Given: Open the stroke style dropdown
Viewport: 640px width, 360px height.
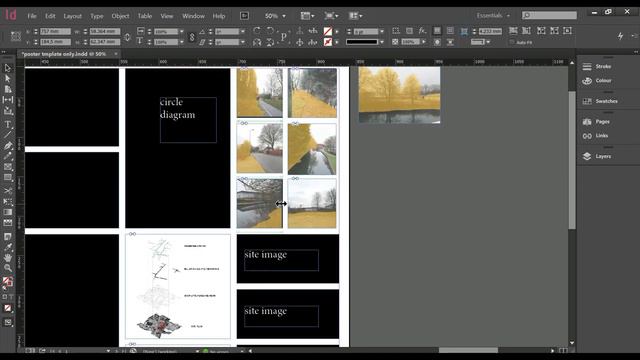Looking at the screenshot, I should (382, 42).
